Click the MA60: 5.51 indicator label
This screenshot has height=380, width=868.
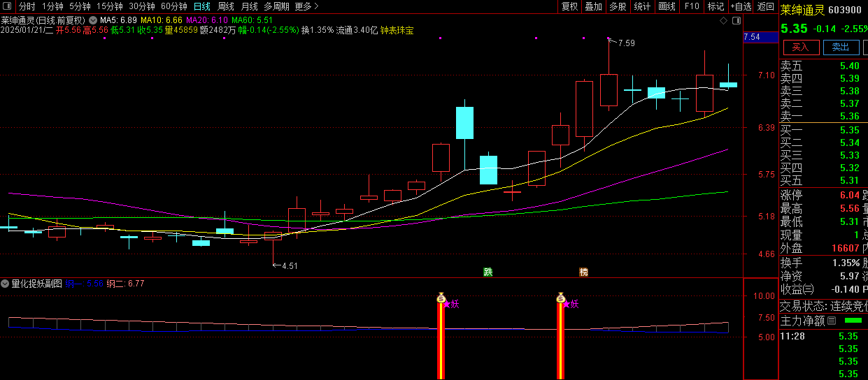252,20
